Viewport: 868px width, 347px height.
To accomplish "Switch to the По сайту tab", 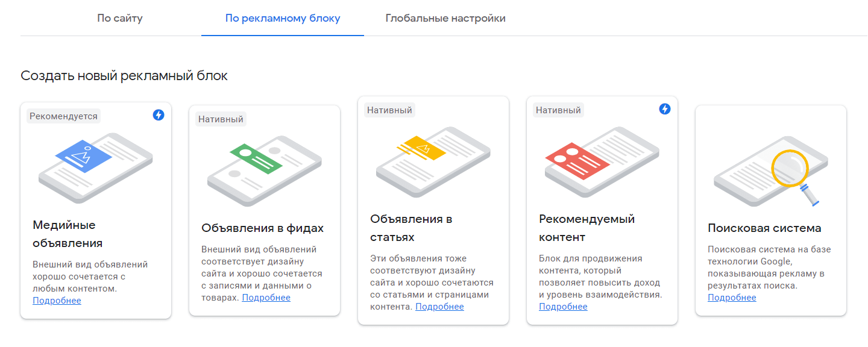I will [120, 18].
